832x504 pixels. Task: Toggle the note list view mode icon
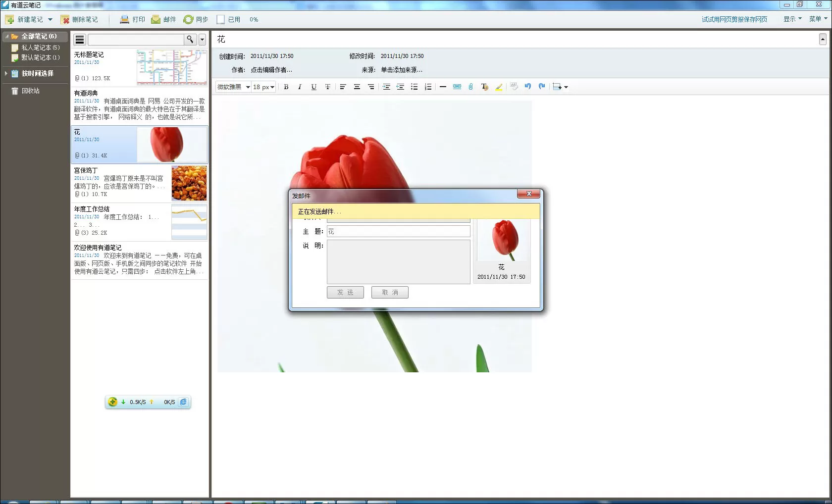point(80,40)
